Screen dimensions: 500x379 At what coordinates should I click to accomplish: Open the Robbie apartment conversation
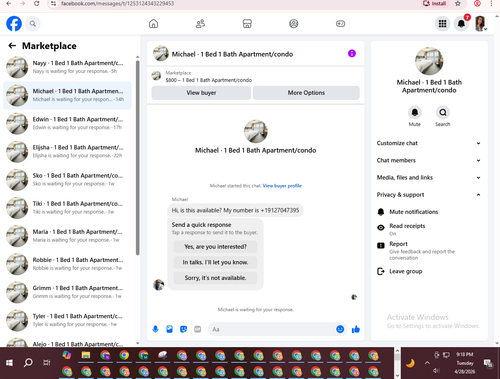click(x=67, y=264)
